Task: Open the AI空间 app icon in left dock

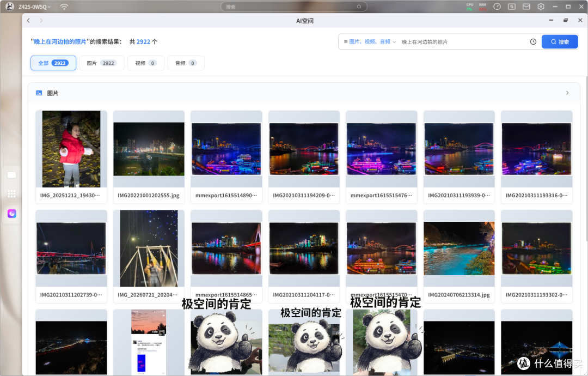Action: [11, 214]
